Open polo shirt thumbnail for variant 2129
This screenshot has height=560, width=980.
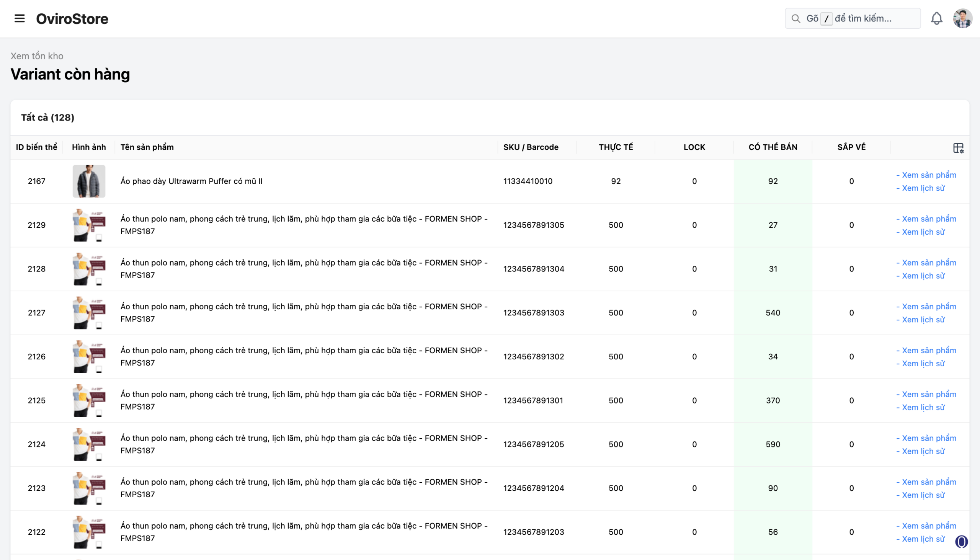pos(89,225)
